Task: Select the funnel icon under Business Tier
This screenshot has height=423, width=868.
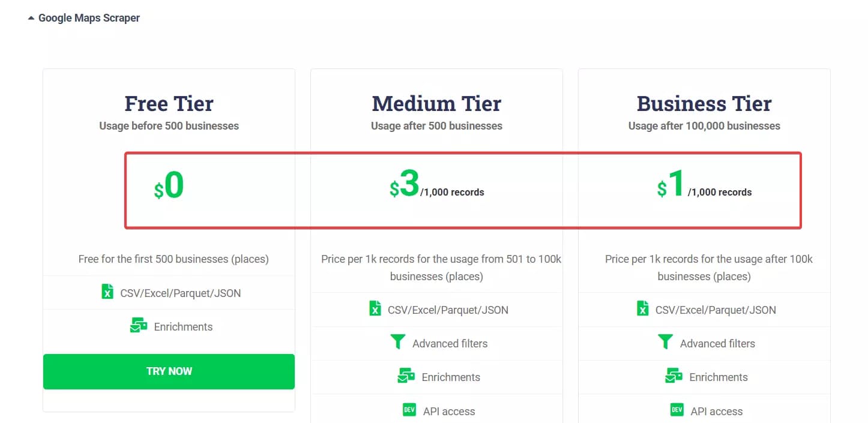Action: pyautogui.click(x=666, y=342)
